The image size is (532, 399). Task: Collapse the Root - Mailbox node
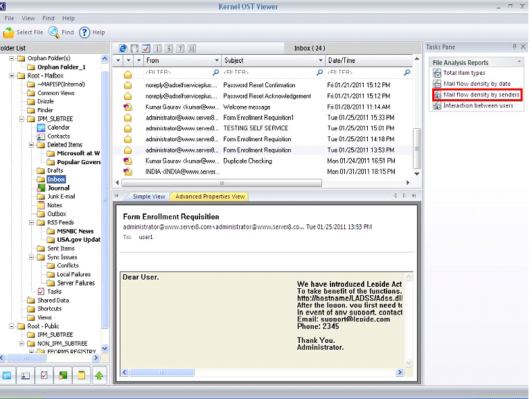coord(12,76)
